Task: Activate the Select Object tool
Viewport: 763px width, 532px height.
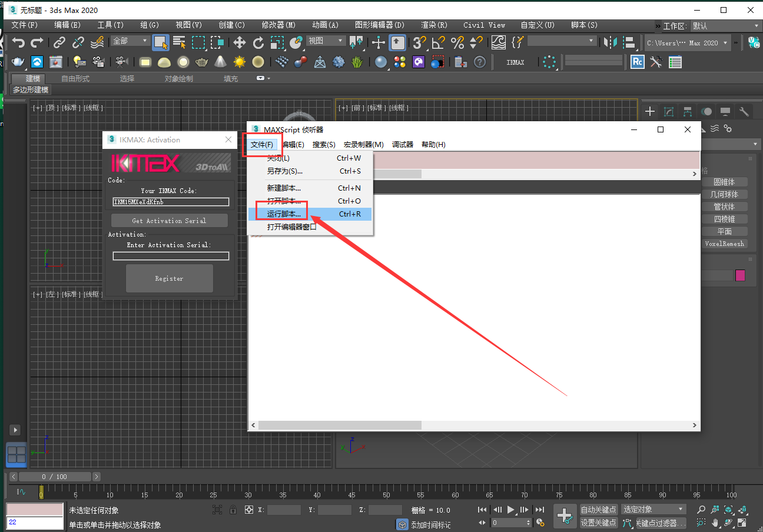Action: coord(161,42)
